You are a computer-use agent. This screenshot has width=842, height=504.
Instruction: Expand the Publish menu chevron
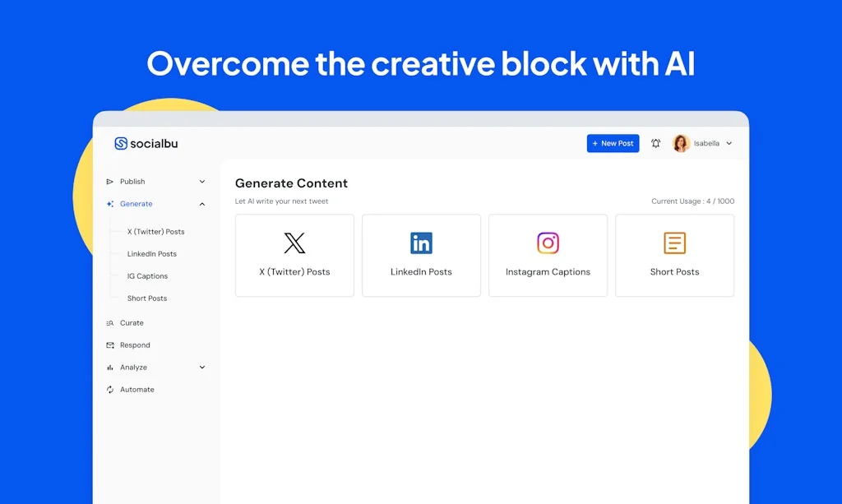click(202, 182)
